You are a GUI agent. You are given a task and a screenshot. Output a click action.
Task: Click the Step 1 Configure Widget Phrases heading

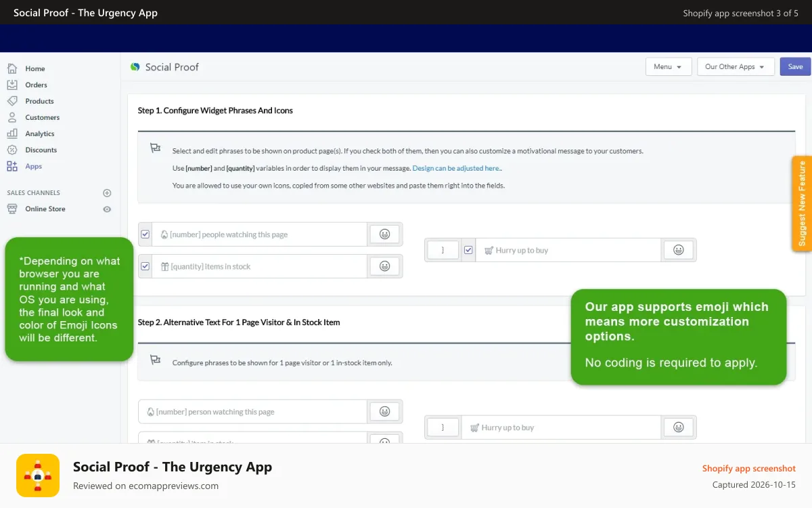pos(215,110)
